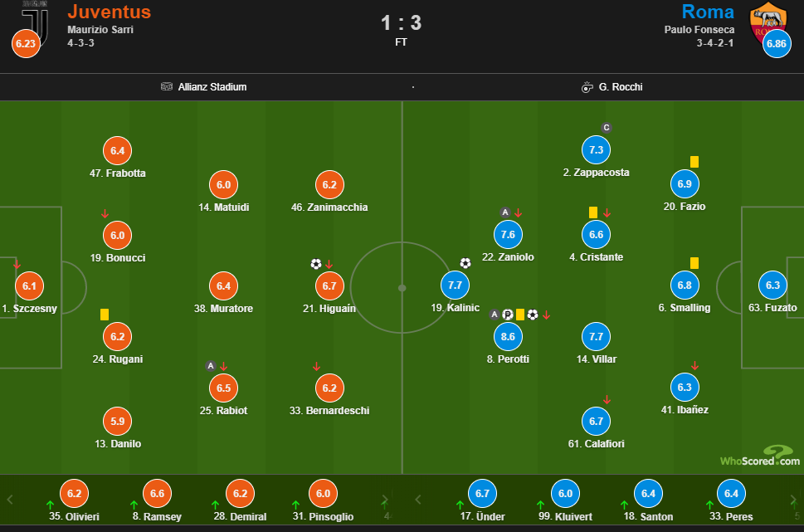Click the yellow card above Smalling

(694, 263)
